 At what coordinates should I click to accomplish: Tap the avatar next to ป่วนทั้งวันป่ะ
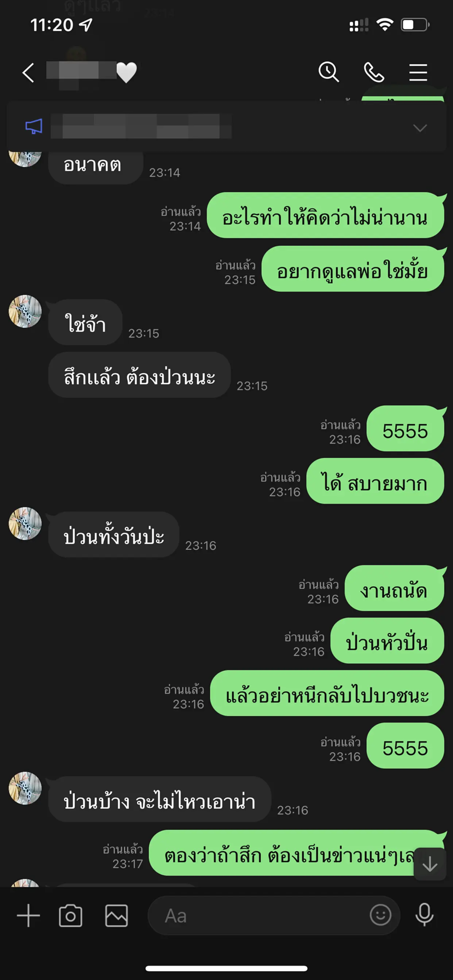tap(25, 524)
